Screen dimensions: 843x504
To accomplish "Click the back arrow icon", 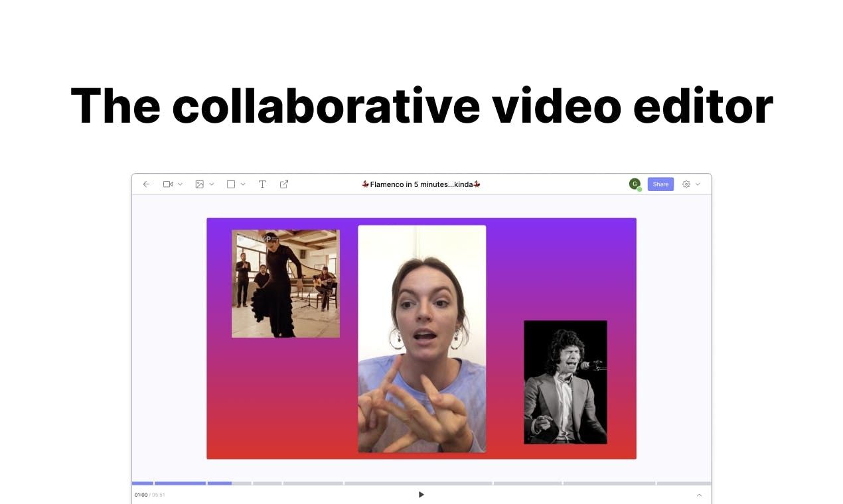I will (x=147, y=184).
